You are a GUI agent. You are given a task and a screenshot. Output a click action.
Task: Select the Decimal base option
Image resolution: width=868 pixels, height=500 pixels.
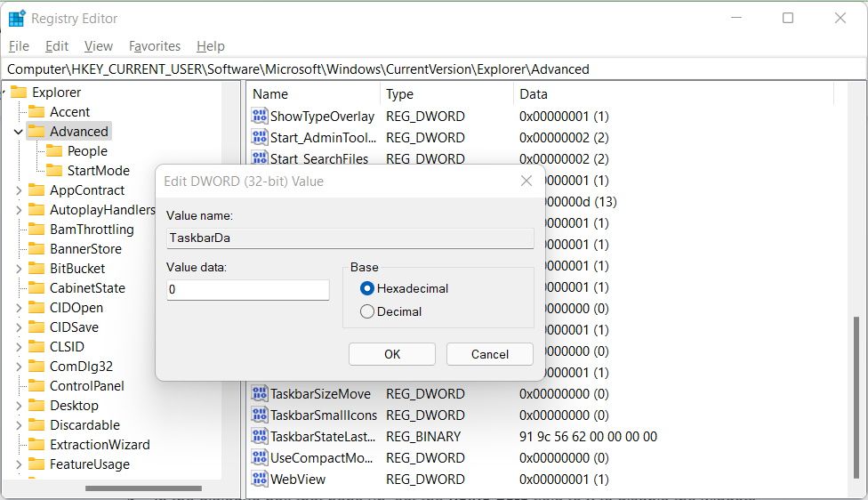tap(367, 311)
